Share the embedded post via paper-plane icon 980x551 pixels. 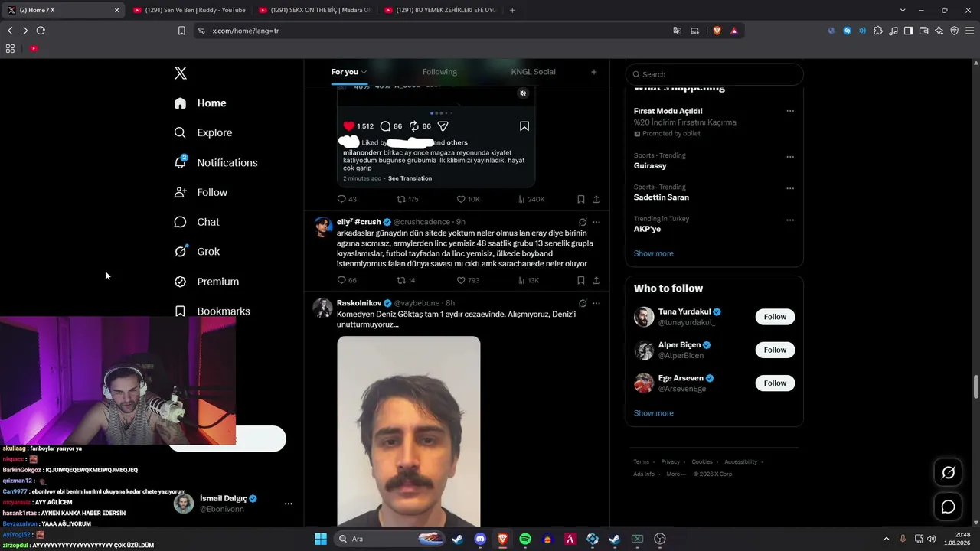click(443, 126)
